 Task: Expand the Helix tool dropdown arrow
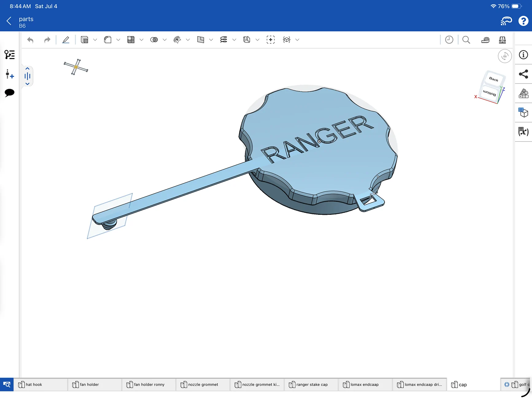coord(234,40)
